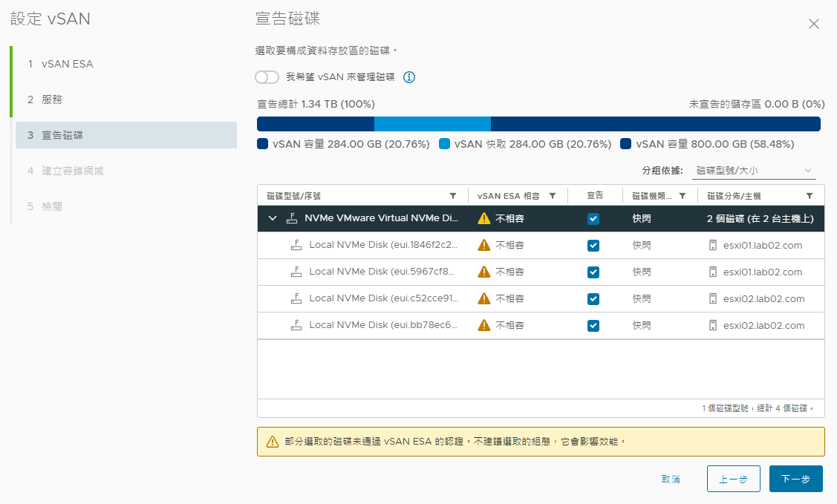Click 上一步 to go back
The image size is (837, 504).
(x=734, y=479)
